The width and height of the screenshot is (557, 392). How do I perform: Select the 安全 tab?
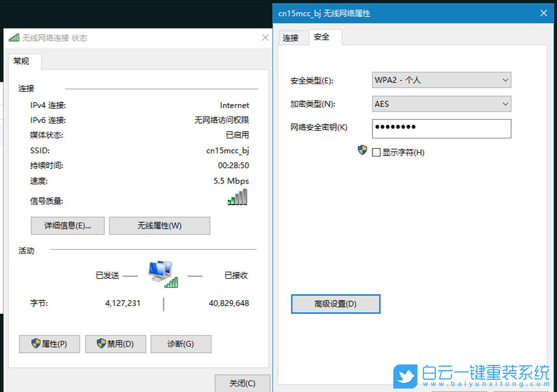[322, 38]
